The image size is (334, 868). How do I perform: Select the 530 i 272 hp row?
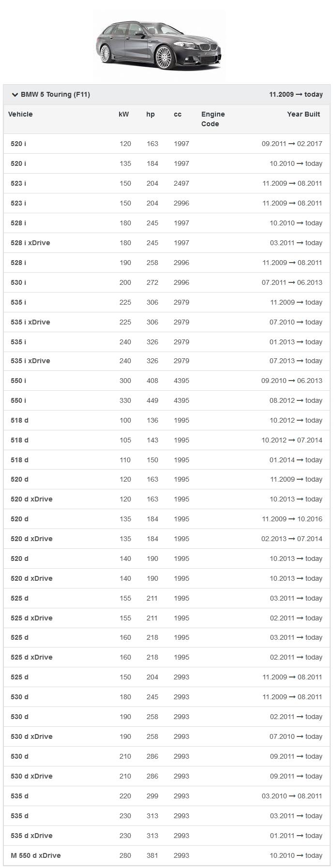(x=18, y=282)
